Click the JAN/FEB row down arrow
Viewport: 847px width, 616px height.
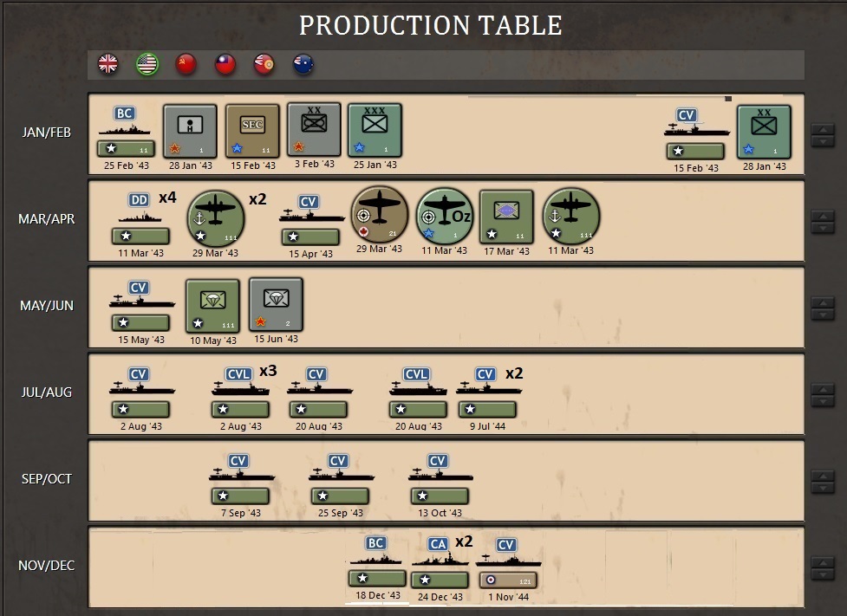coord(822,141)
